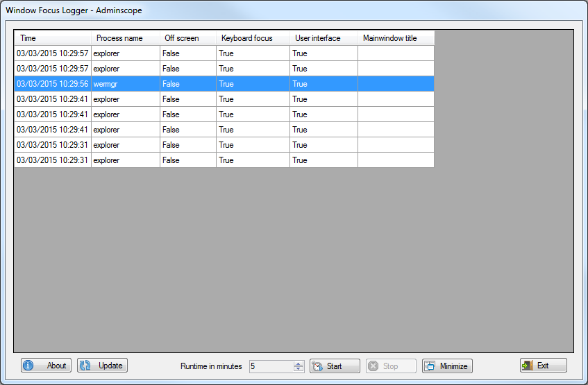Click the Stop cross icon
The width and height of the screenshot is (588, 385).
(373, 366)
